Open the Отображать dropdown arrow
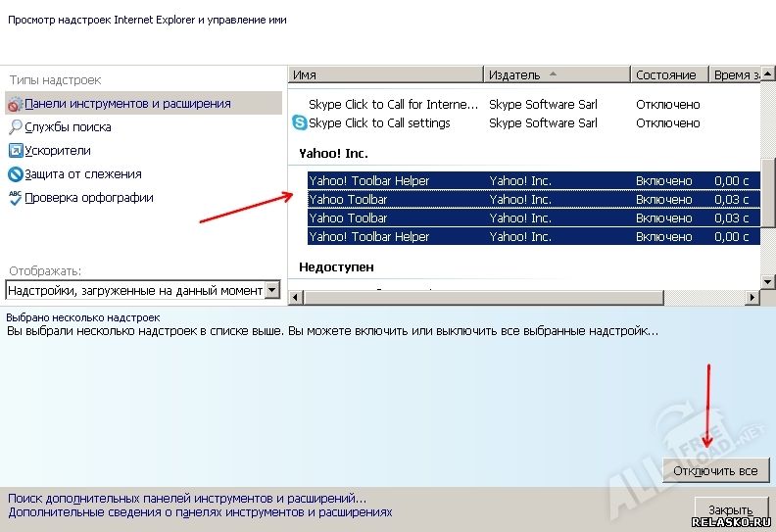The height and width of the screenshot is (532, 776). [x=272, y=290]
